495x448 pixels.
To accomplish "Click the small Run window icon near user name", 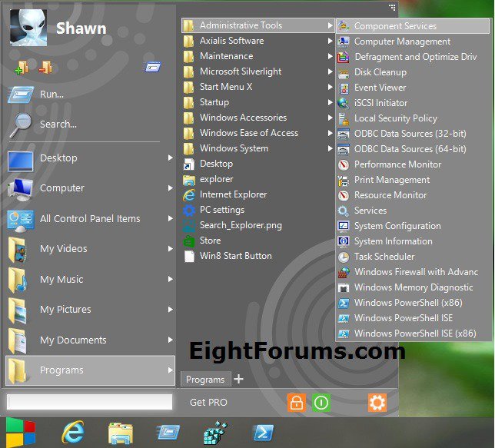I will 153,67.
